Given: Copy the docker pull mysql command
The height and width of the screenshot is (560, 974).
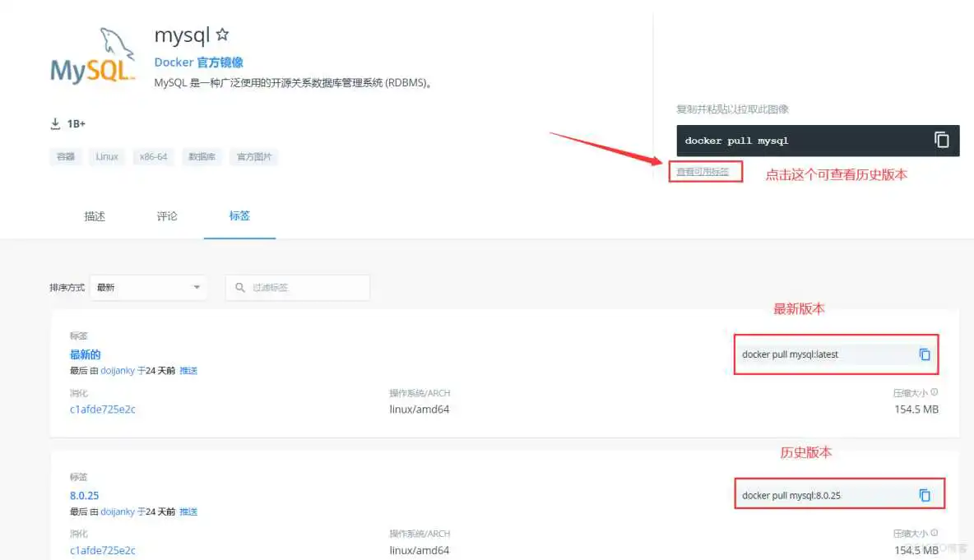Looking at the screenshot, I should click(941, 140).
